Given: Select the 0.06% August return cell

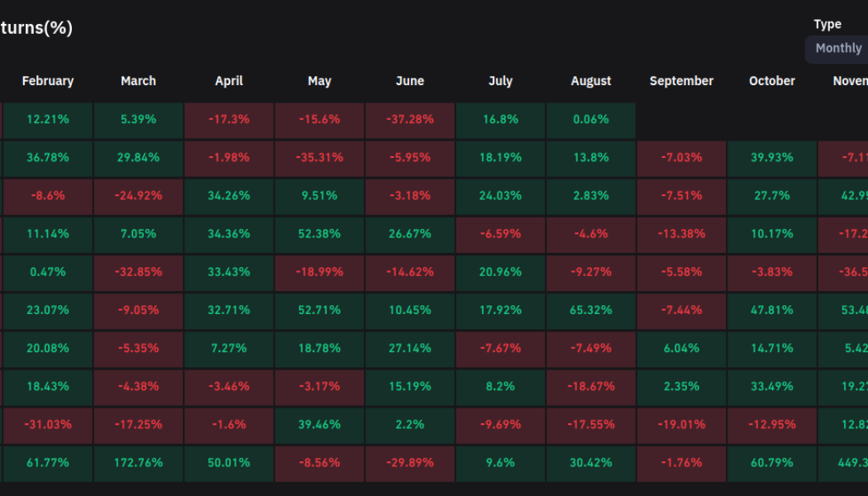Looking at the screenshot, I should (591, 119).
